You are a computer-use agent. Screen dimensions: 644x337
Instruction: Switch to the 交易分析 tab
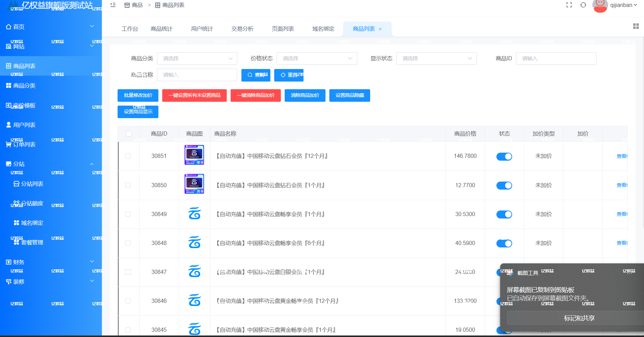coord(242,29)
